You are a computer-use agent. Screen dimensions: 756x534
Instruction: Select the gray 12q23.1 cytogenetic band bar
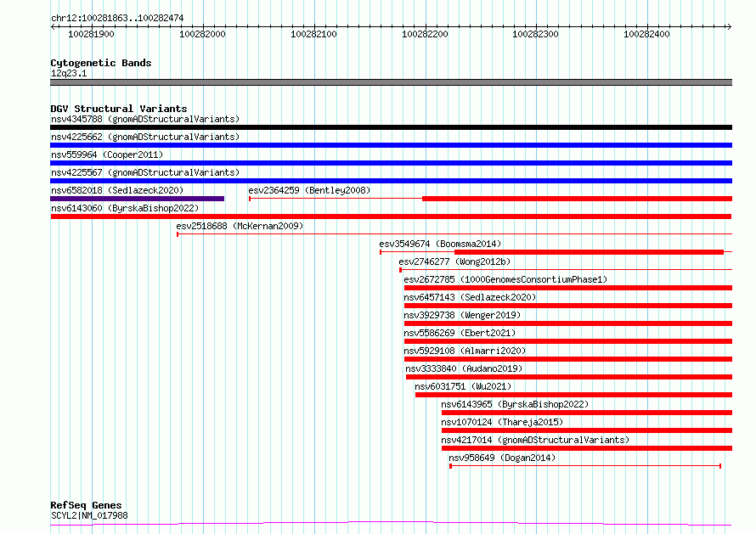click(391, 82)
